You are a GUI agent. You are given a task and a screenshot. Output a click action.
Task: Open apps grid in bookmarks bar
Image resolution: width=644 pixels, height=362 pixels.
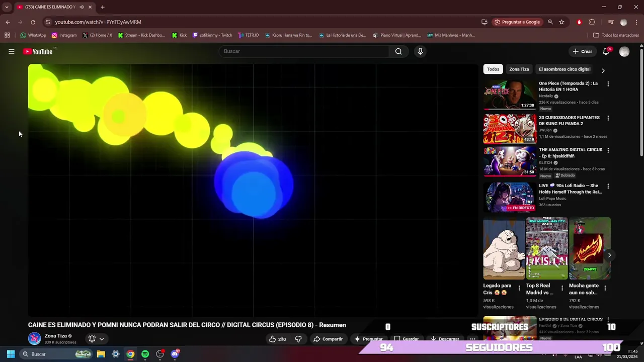pos(7,35)
